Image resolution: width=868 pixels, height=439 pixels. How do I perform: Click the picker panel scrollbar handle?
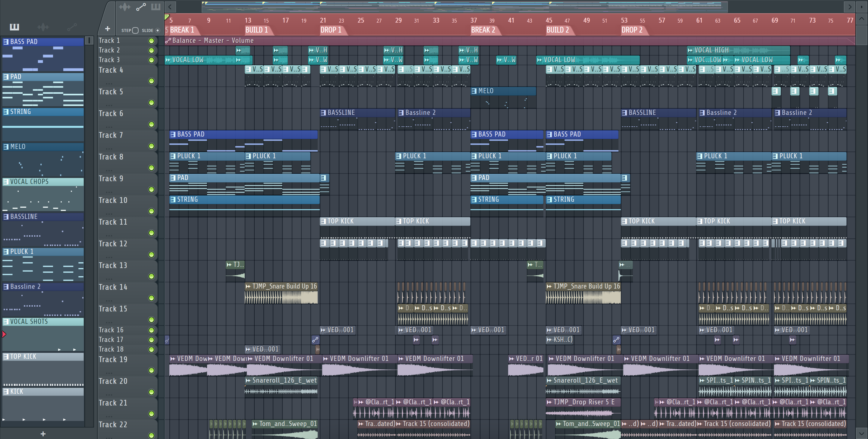pos(89,40)
